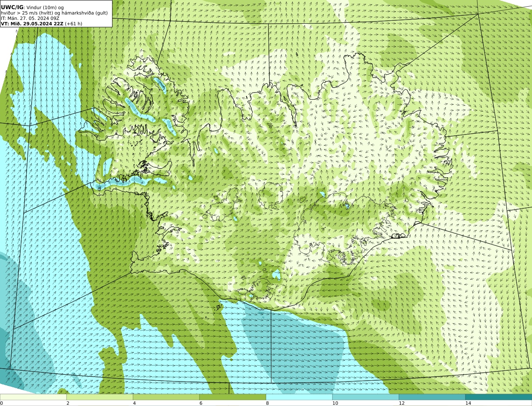Click the teal 12–14 m/s legend swatch
Viewport: 532px width, 406px height.
(x=432, y=397)
